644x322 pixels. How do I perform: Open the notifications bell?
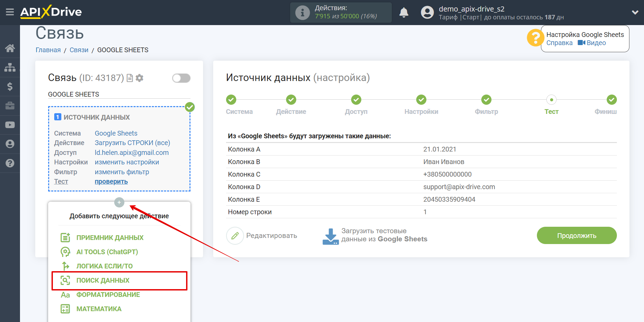404,13
